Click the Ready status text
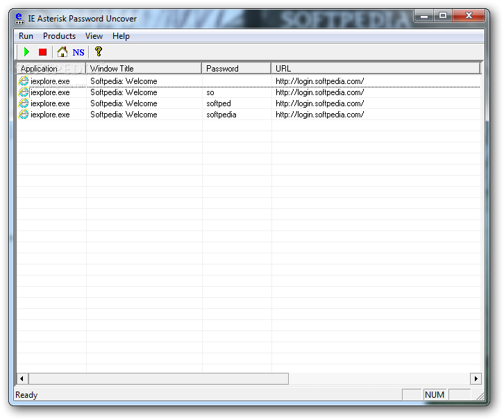Screen dimensions: 504x420 26,395
